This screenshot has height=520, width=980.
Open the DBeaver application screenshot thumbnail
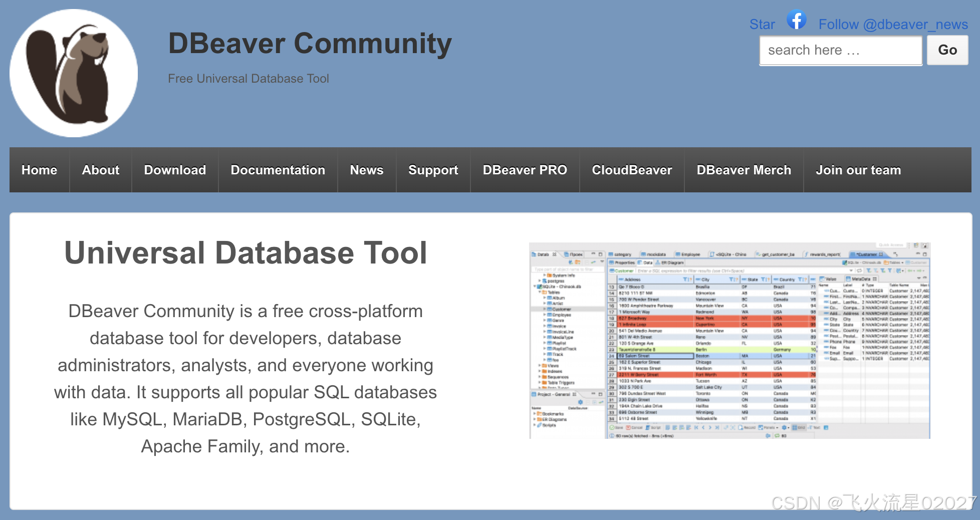click(730, 341)
